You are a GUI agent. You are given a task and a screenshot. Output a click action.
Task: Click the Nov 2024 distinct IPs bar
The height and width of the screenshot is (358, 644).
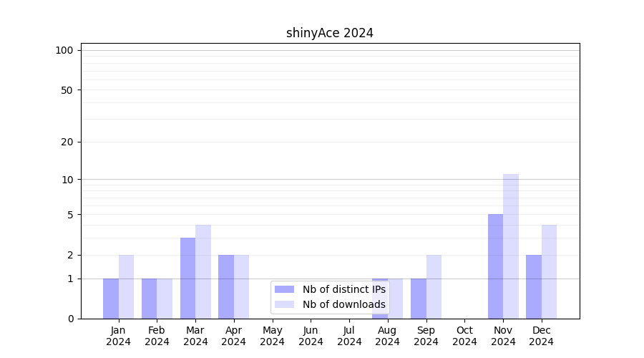tap(495, 266)
